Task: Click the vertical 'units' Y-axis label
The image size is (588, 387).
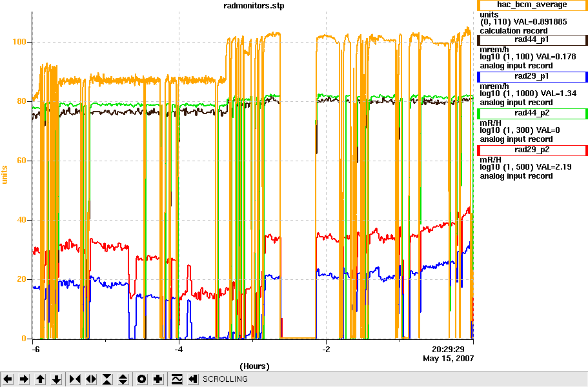Action: (x=5, y=175)
